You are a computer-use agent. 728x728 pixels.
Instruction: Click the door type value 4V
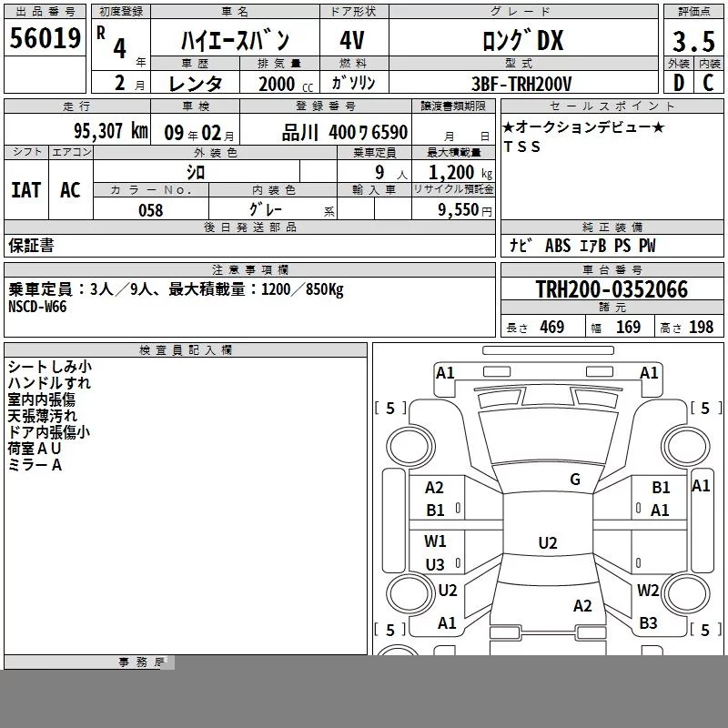point(352,40)
